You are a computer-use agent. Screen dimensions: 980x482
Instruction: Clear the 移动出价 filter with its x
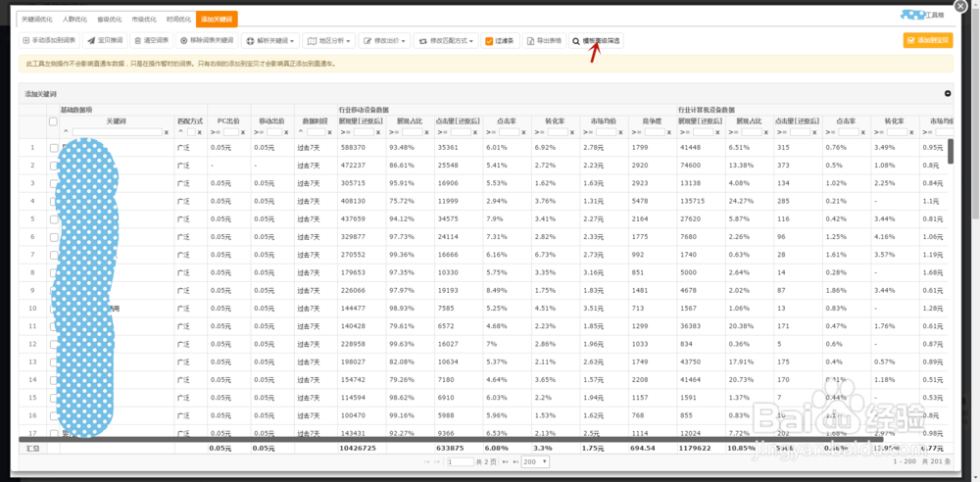pyautogui.click(x=286, y=132)
